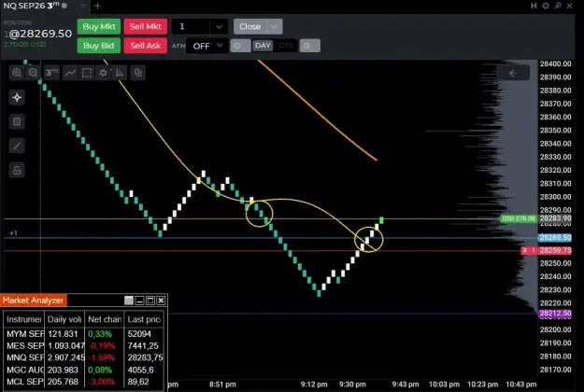
Task: Change the chart style line icon
Action: pos(70,73)
